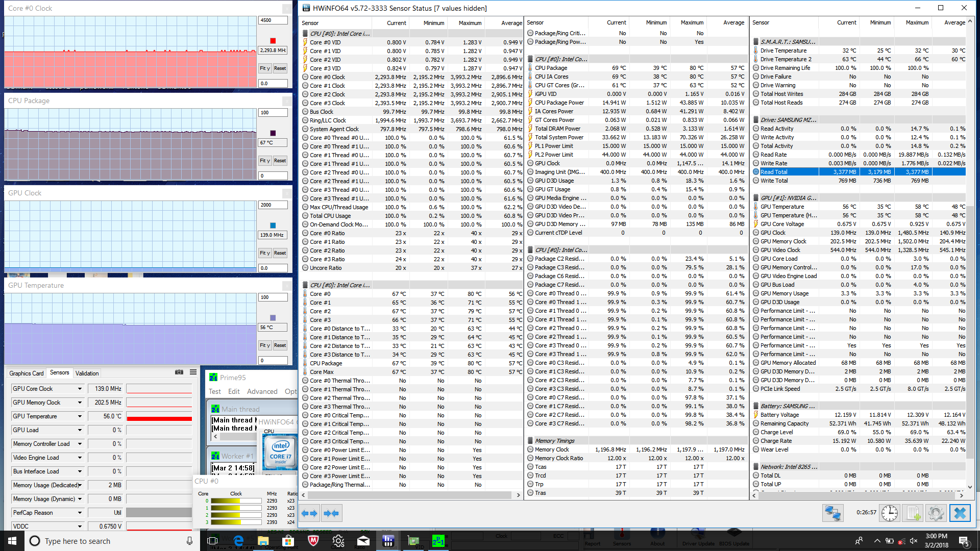This screenshot has height=551, width=980.
Task: Click the Windows search box
Action: 111,541
